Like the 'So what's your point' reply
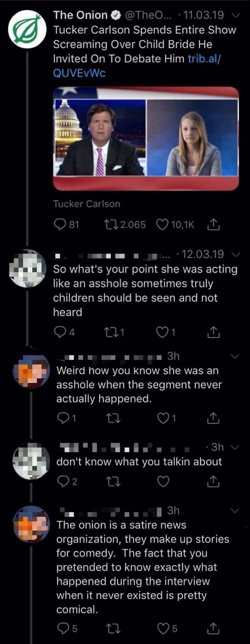The image size is (250, 644). click(x=167, y=332)
